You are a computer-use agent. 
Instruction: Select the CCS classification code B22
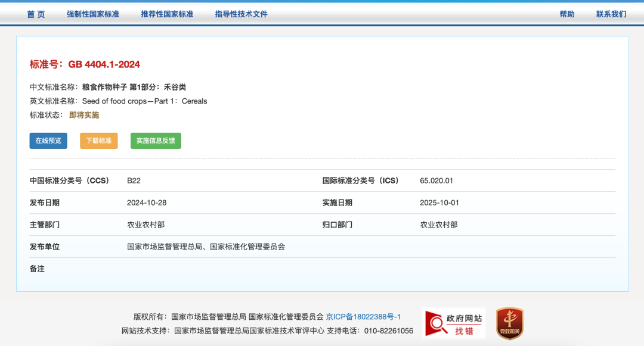pyautogui.click(x=134, y=180)
